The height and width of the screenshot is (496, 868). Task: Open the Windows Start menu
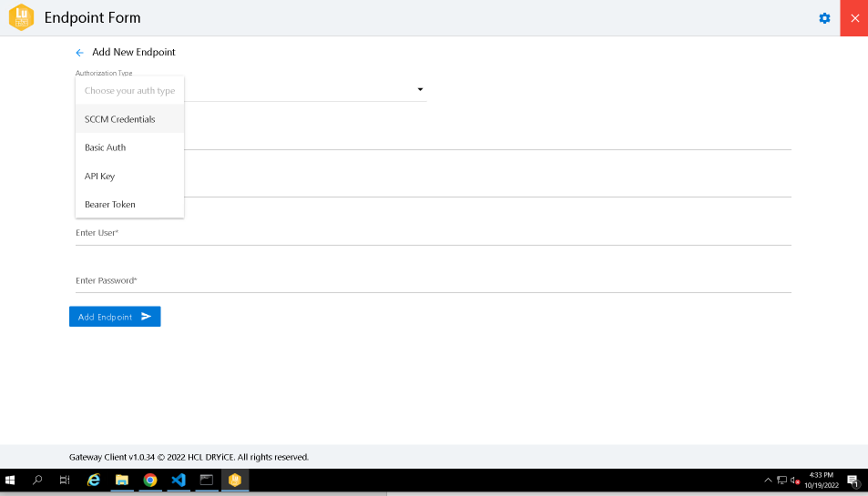[10, 480]
